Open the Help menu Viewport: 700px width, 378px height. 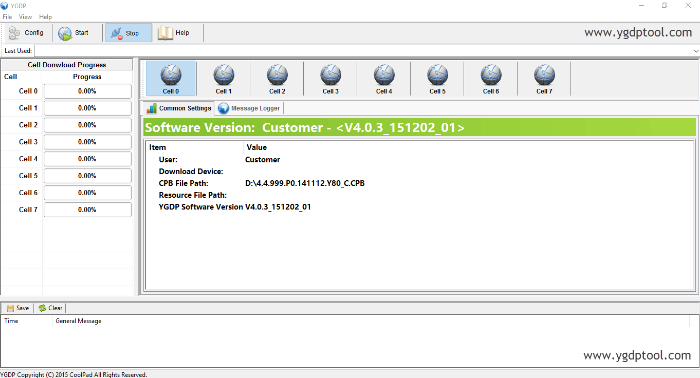(x=45, y=17)
